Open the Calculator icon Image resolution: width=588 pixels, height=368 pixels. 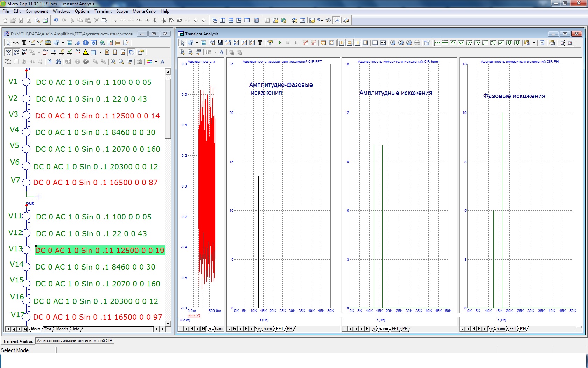coord(257,20)
